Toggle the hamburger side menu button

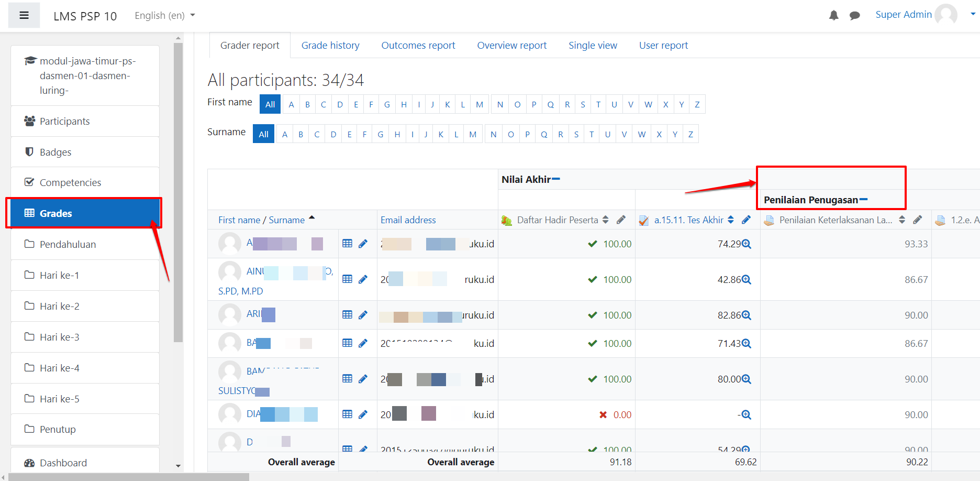(24, 15)
